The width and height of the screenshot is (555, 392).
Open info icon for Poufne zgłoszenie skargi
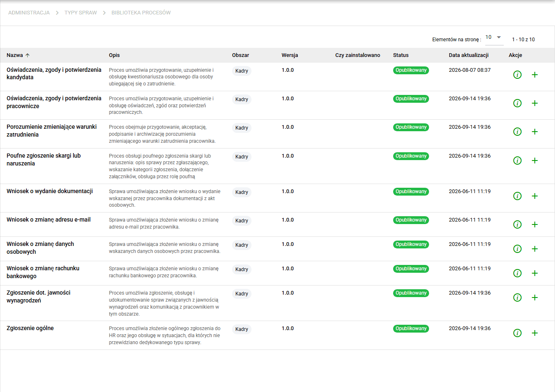pos(517,161)
